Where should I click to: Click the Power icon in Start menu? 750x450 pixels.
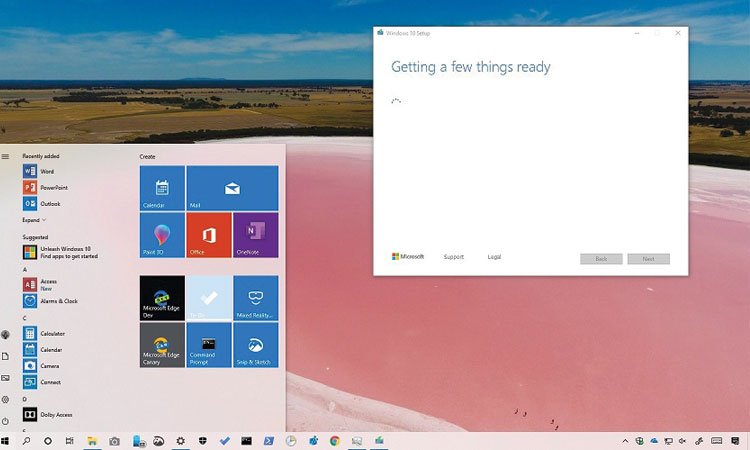[x=6, y=421]
